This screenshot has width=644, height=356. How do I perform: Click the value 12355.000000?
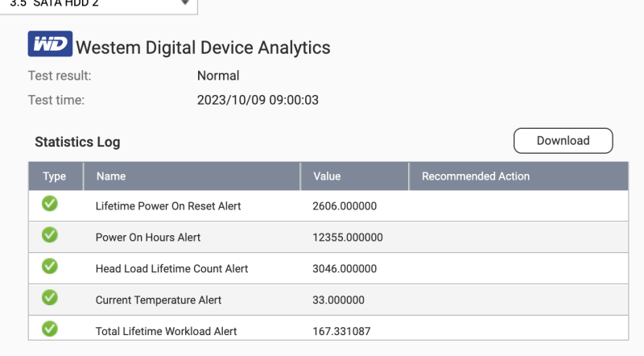tap(348, 237)
